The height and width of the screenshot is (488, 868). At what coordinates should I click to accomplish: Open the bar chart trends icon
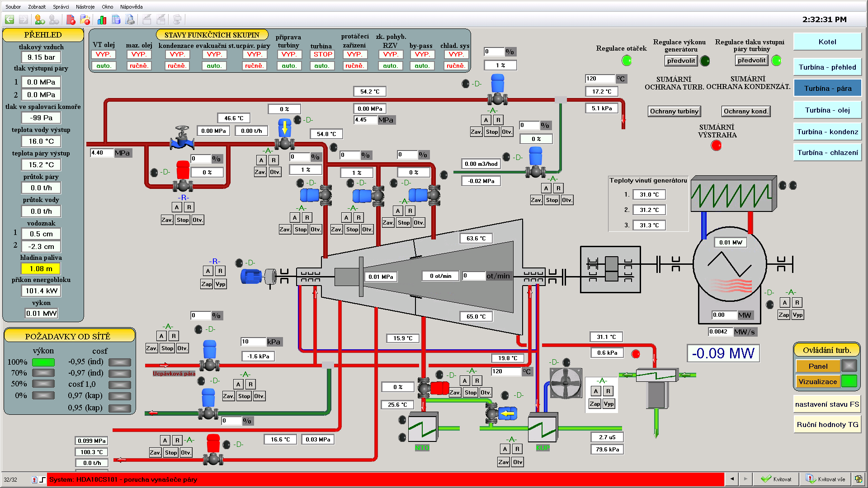102,19
